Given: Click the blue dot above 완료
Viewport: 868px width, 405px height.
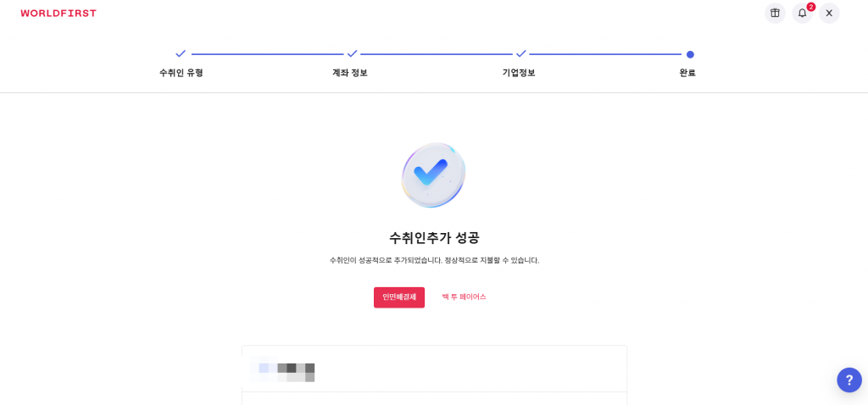Looking at the screenshot, I should point(690,54).
